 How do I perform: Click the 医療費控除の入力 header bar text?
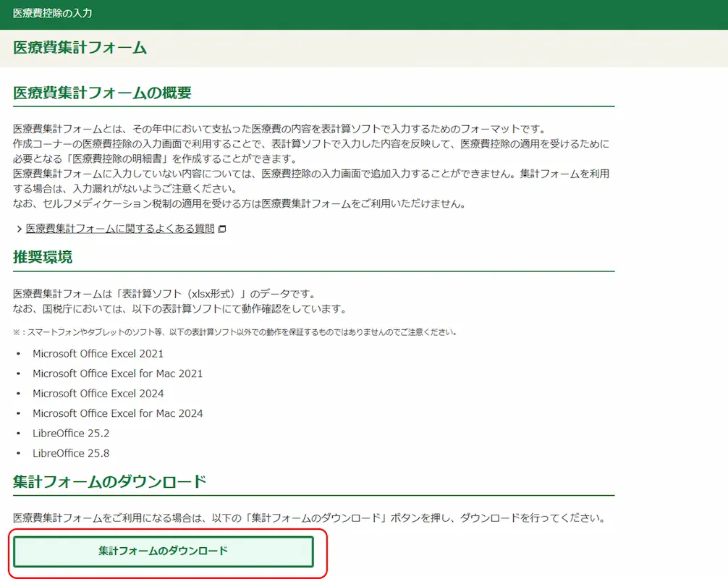tap(53, 14)
